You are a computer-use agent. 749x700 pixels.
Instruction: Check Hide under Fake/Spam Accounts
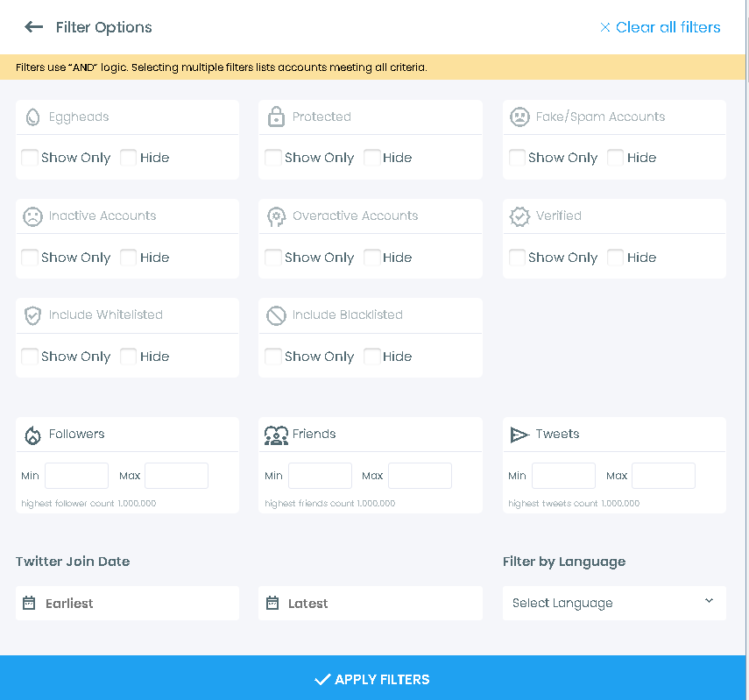click(615, 157)
